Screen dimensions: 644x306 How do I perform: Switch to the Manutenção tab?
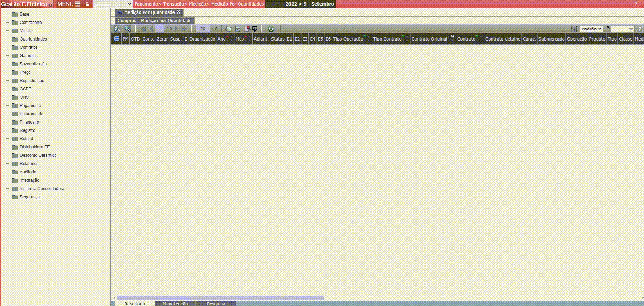[x=175, y=304]
